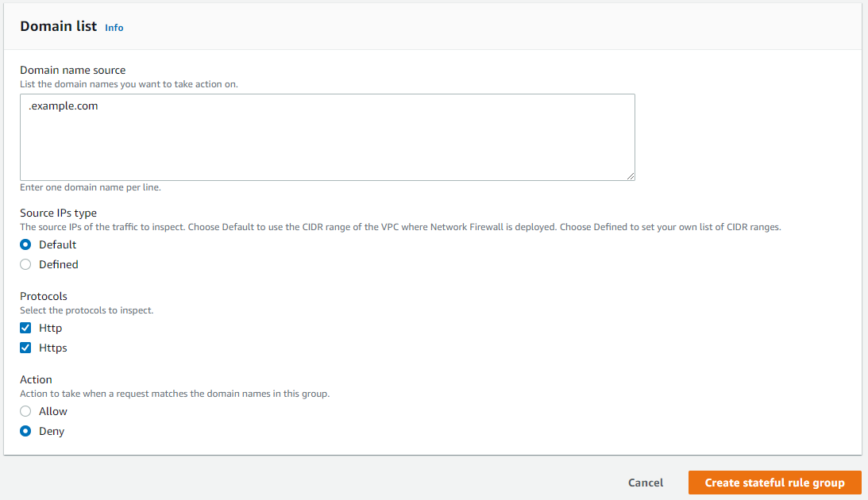868x500 pixels.
Task: Click the Create stateful rule group button
Action: click(774, 483)
